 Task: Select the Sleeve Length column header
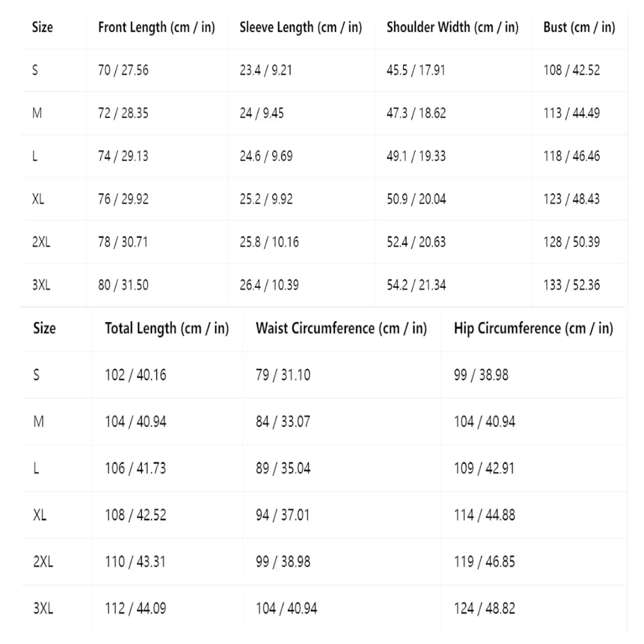coord(301,28)
